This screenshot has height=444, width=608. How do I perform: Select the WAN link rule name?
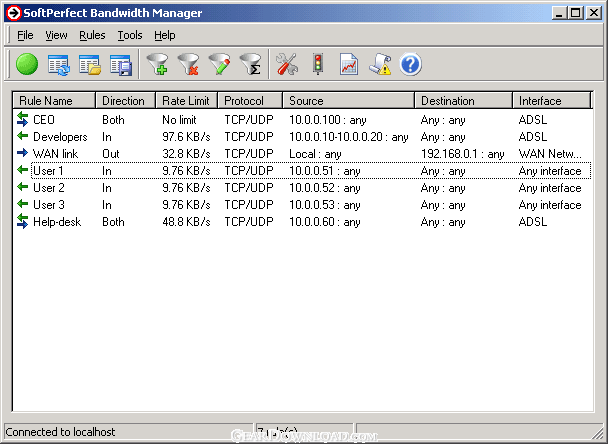[x=55, y=154]
